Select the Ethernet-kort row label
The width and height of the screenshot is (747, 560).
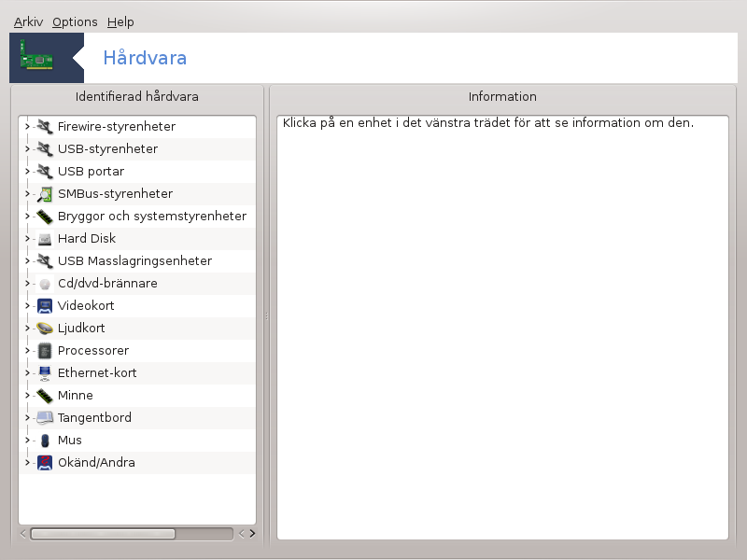(97, 372)
